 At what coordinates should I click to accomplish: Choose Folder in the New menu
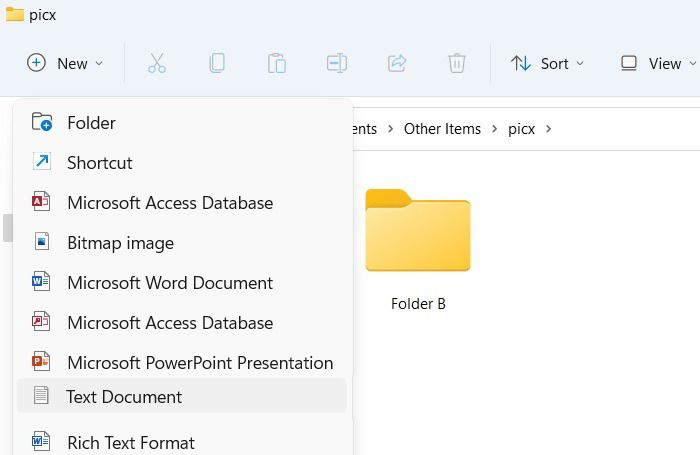tap(182, 123)
